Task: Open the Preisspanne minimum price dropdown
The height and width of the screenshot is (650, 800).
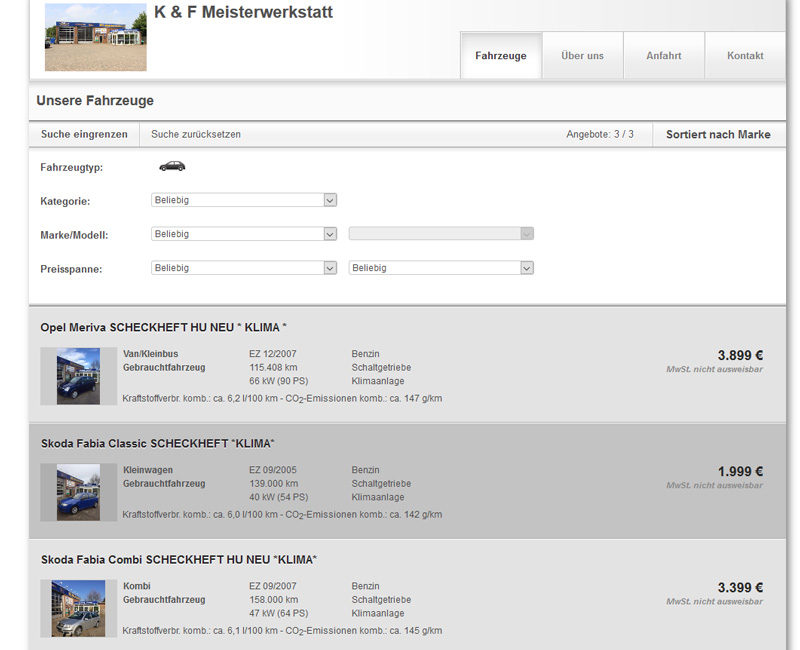Action: coord(244,268)
